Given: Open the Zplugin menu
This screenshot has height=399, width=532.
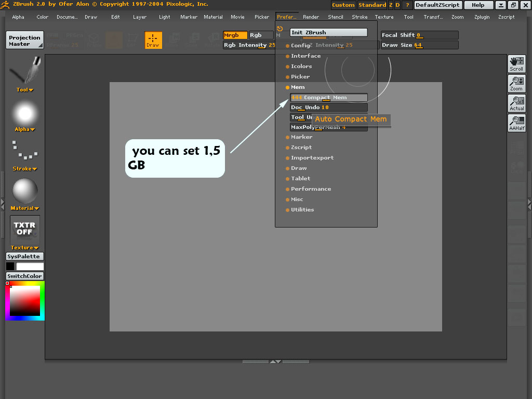Looking at the screenshot, I should [482, 17].
